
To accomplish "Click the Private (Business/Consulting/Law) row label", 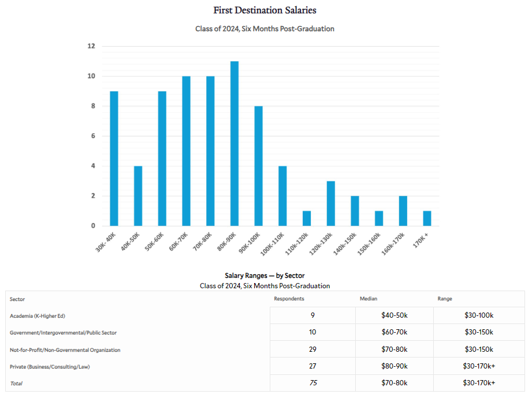I will point(50,366).
